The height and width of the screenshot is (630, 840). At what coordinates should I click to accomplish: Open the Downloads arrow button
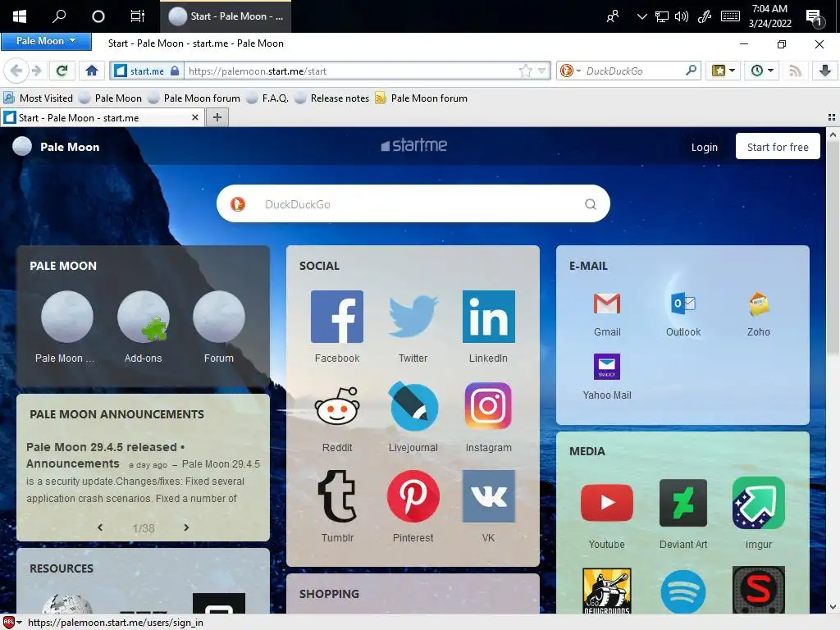point(825,71)
